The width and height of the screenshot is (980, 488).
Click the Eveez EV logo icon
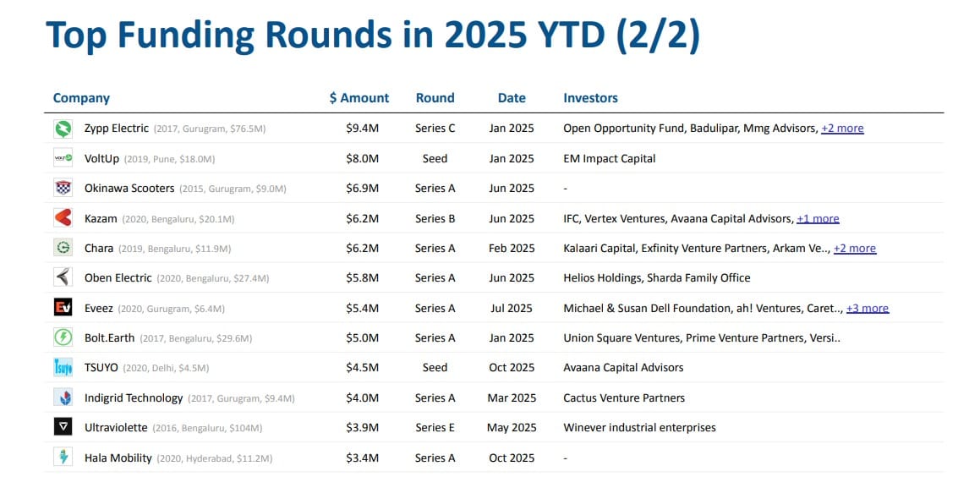click(x=63, y=308)
